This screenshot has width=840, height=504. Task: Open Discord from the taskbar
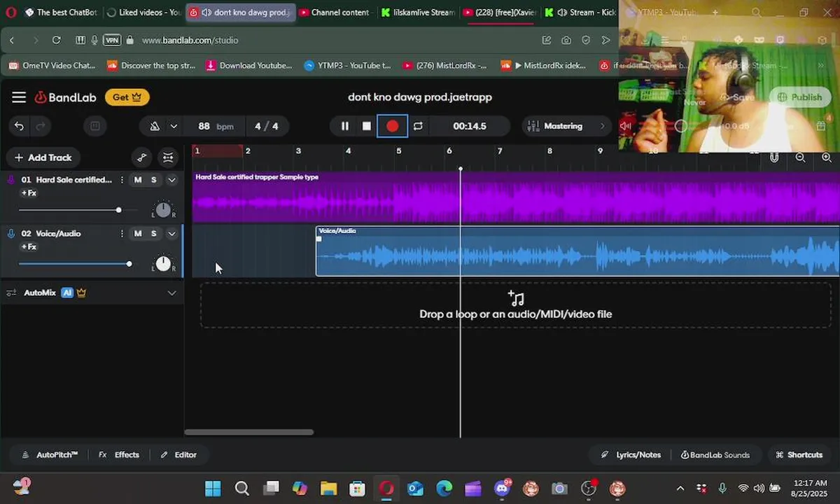pos(502,488)
